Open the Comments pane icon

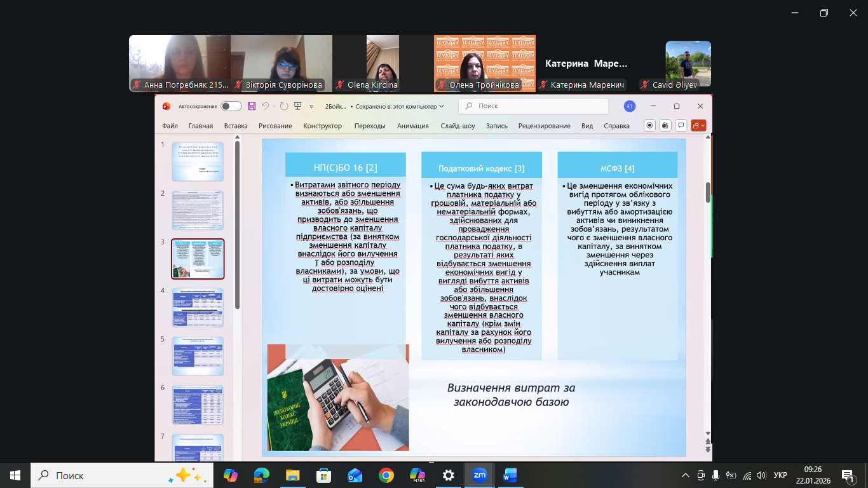pos(681,125)
